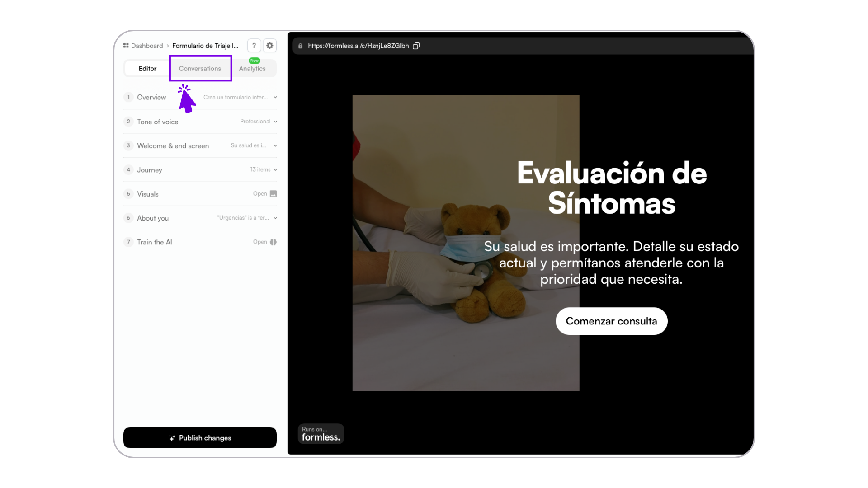Click the Su salud es importante description

[611, 263]
